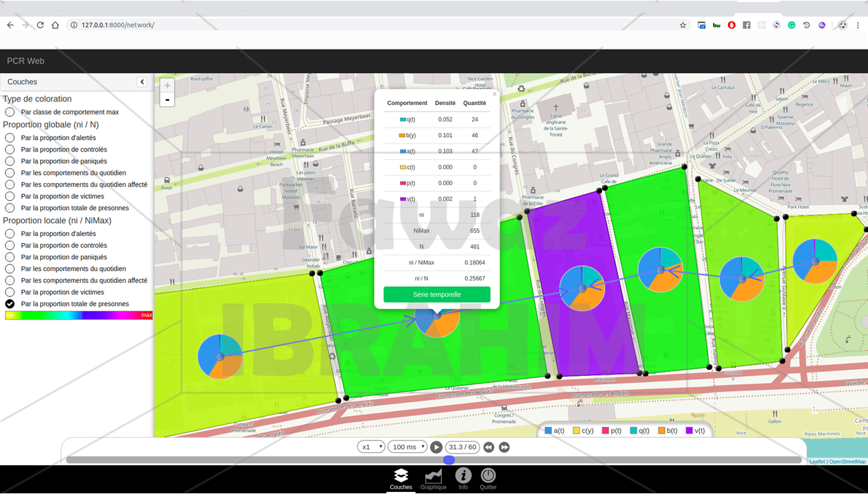Open the OpenStreetMap attribution link

pyautogui.click(x=847, y=462)
